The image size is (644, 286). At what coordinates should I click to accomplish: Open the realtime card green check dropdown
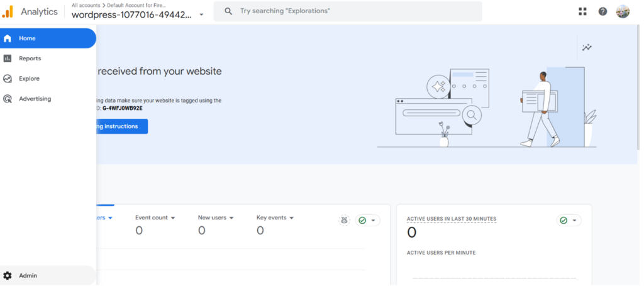tap(569, 221)
